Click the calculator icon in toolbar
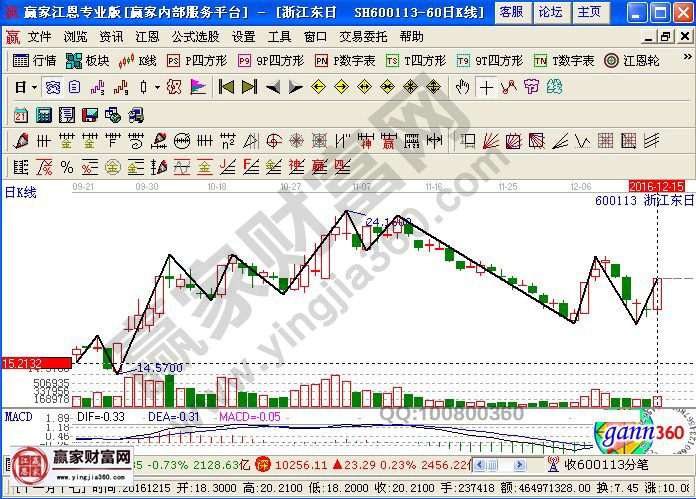 pyautogui.click(x=43, y=114)
